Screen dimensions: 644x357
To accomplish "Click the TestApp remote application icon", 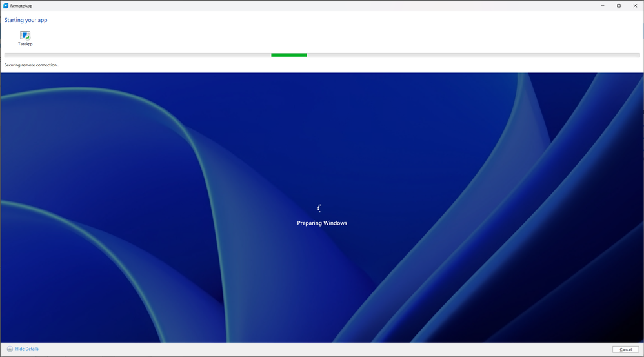I will (25, 36).
